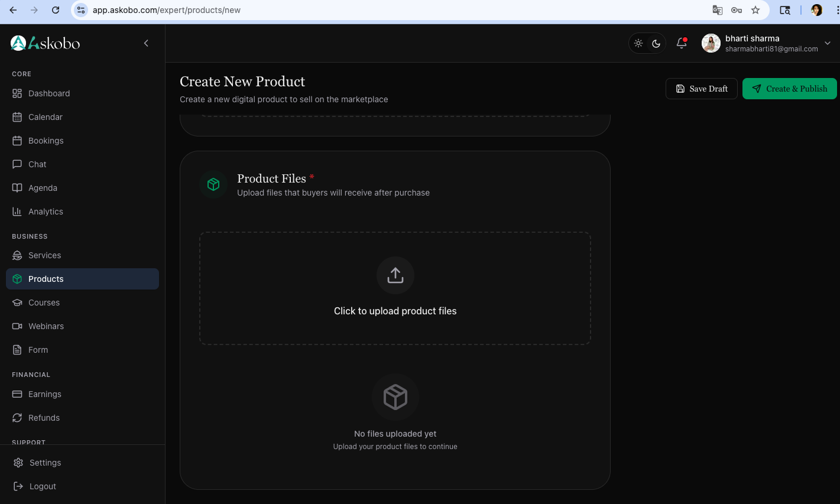This screenshot has height=504, width=840.
Task: Bookmark this page with the star icon
Action: coord(755,10)
